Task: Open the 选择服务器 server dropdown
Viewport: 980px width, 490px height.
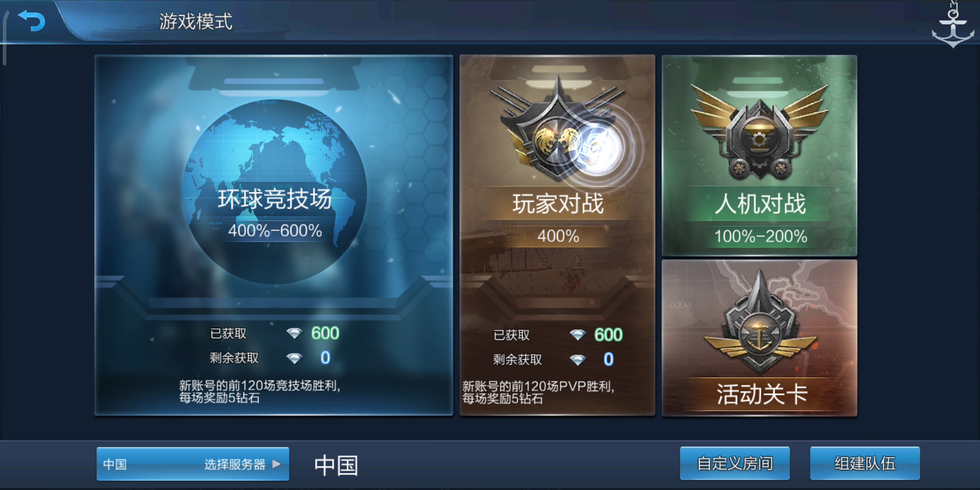Action: tap(193, 464)
